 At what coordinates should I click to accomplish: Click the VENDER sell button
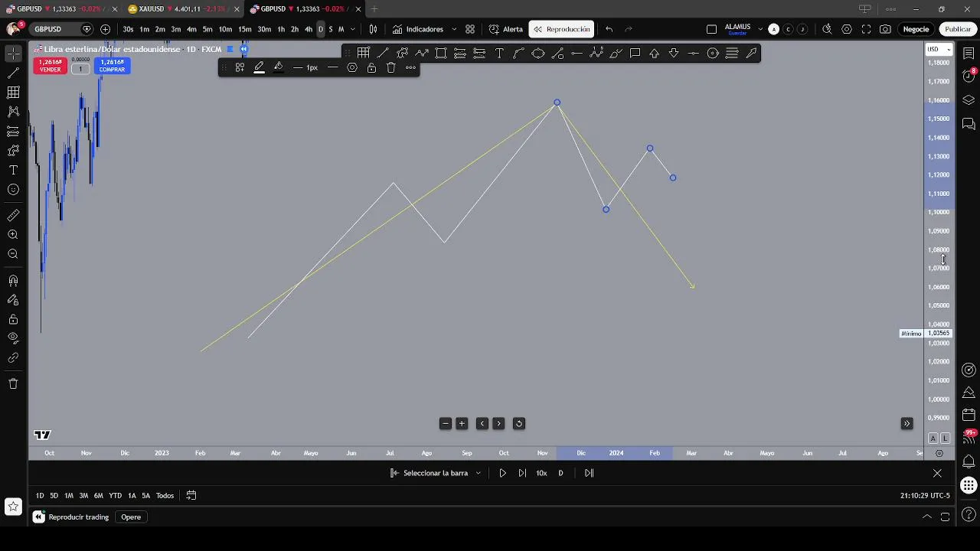point(50,66)
